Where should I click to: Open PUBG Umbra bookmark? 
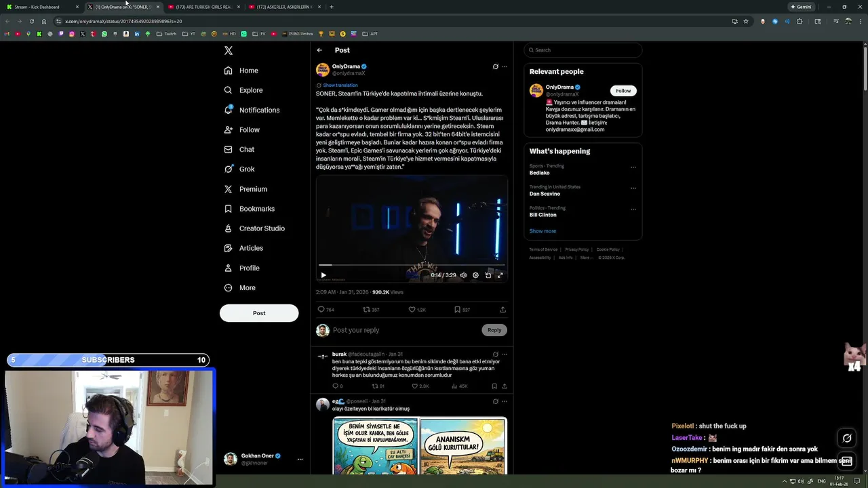(x=297, y=34)
